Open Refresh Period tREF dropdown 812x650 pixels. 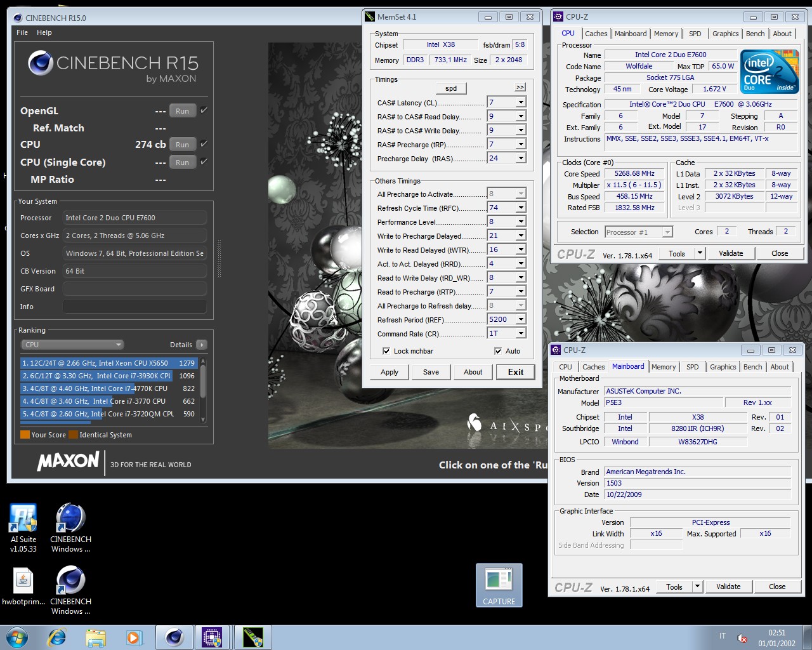521,319
